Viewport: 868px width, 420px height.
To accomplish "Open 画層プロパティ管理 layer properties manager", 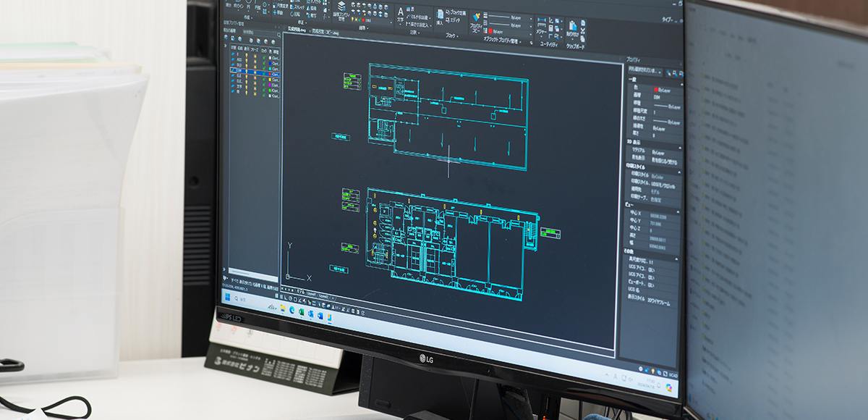I will click(x=341, y=9).
